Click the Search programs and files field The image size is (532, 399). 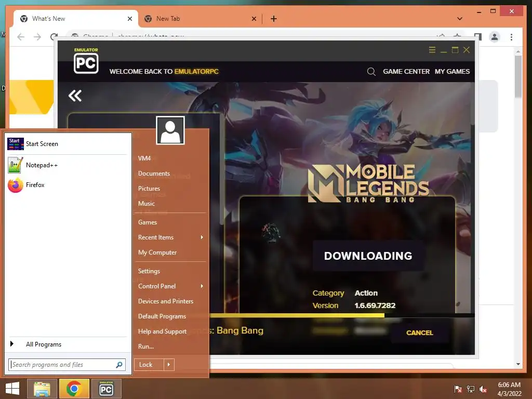pos(67,365)
